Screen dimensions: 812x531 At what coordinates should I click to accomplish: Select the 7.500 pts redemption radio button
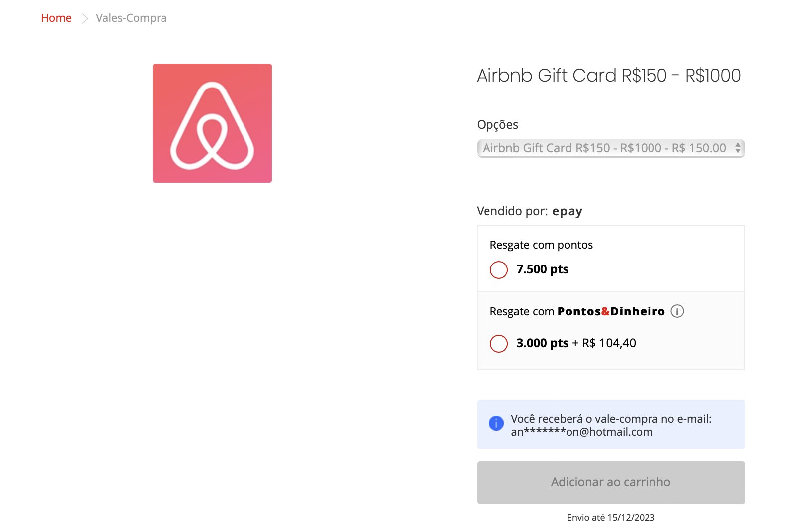499,270
